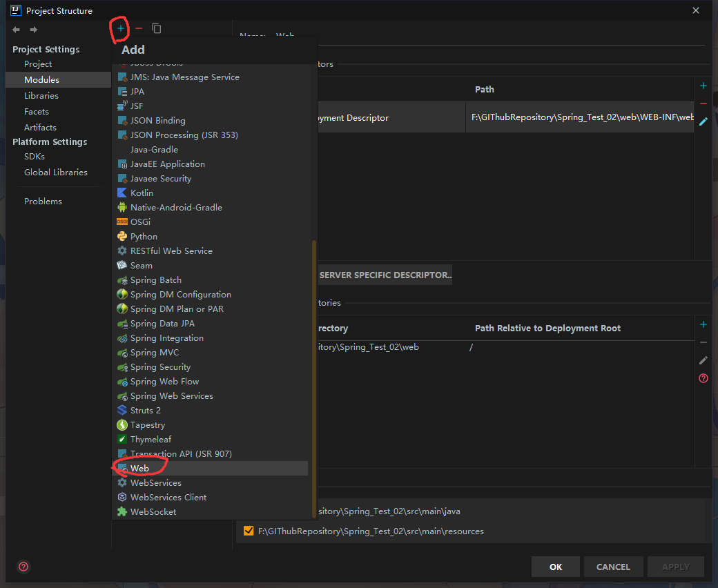Close the Project Structure dialog
The width and height of the screenshot is (718, 588).
coord(696,10)
